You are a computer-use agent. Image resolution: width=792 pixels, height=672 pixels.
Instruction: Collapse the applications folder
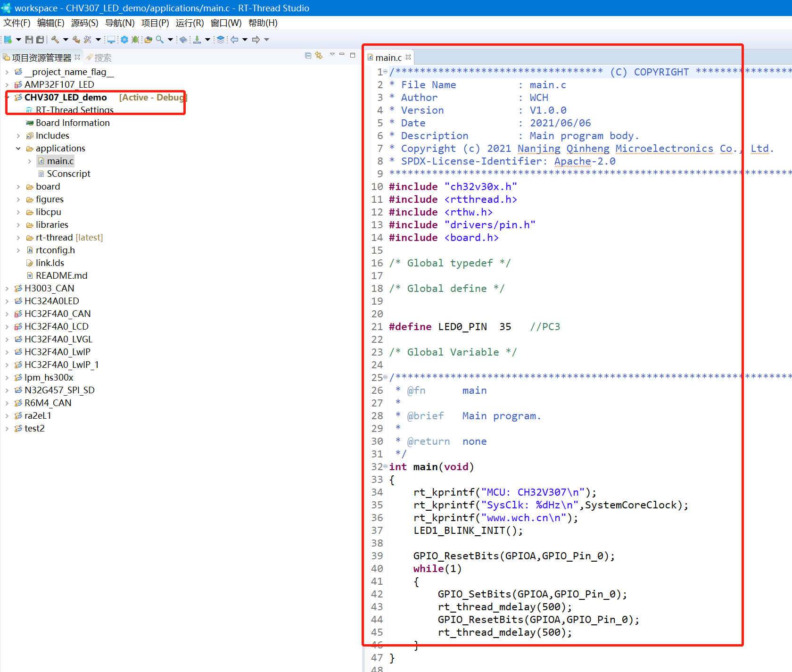tap(18, 149)
